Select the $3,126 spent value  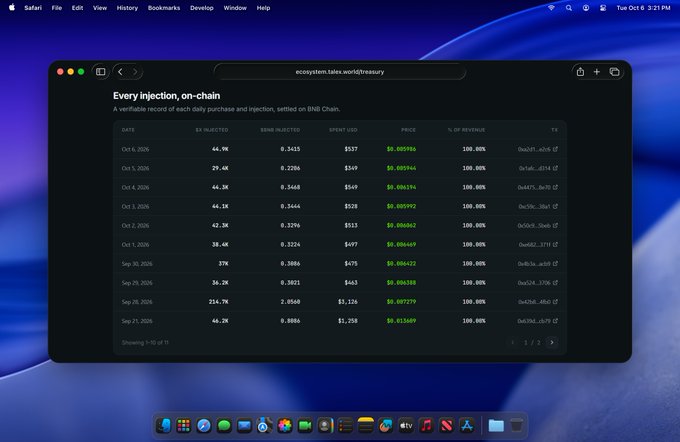point(348,301)
